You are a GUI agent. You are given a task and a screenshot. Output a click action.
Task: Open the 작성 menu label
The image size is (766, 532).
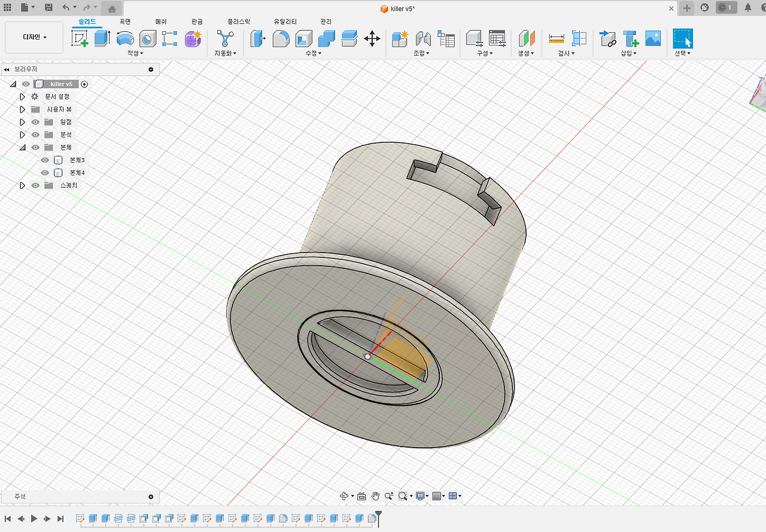click(x=135, y=53)
